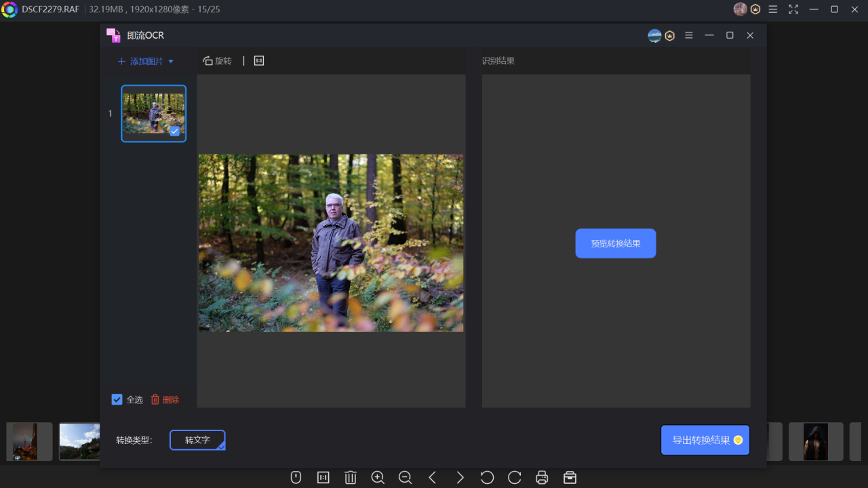Viewport: 868px width, 488px height.
Task: Click the 1:1 icon beside 旋转
Action: coord(259,61)
